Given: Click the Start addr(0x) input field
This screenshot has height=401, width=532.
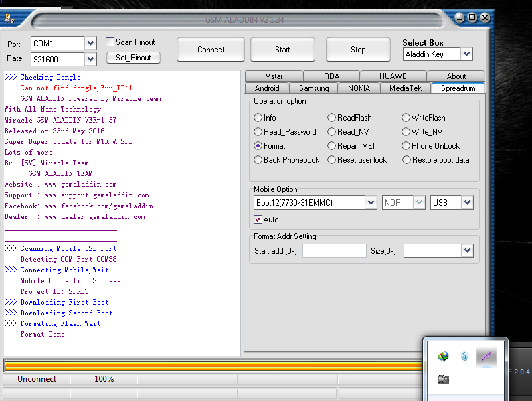Looking at the screenshot, I should (334, 251).
